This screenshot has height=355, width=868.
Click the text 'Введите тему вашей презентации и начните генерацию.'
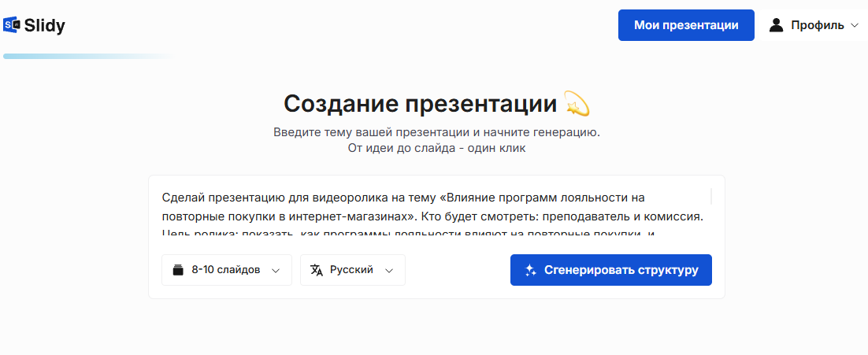click(x=436, y=133)
